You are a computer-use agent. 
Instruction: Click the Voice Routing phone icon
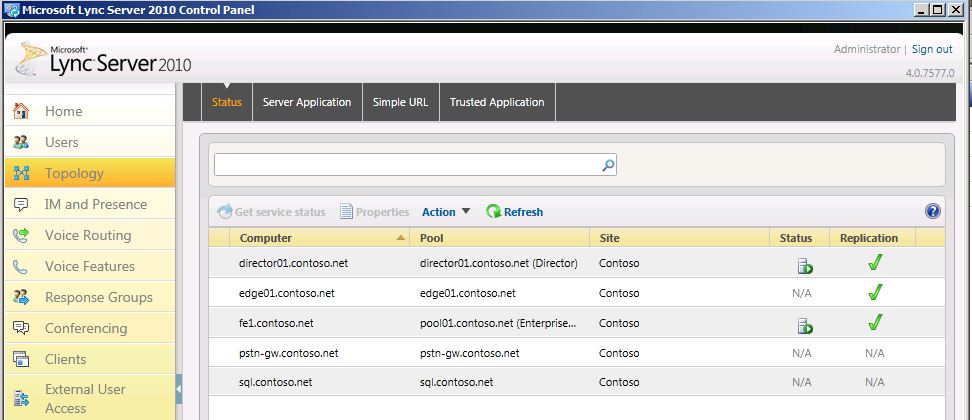click(21, 235)
